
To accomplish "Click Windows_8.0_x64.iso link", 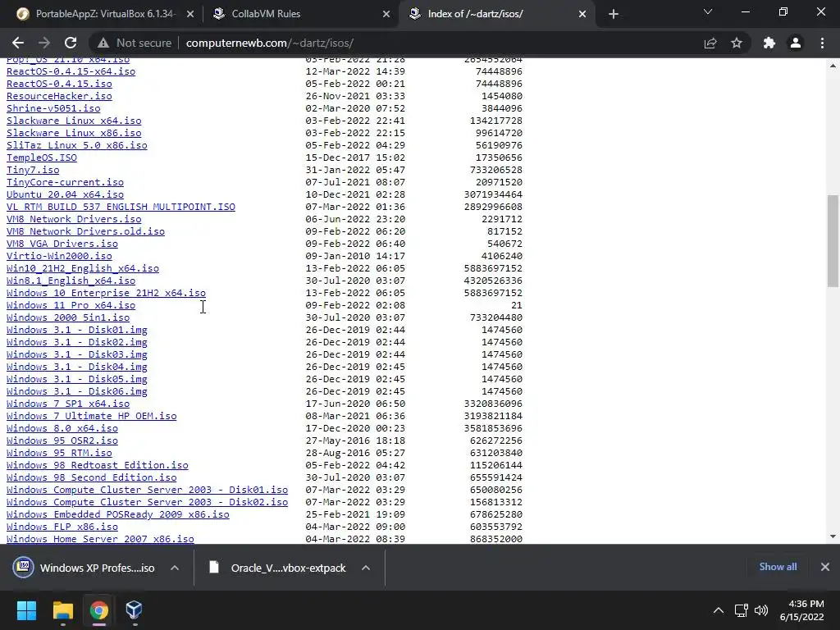I will click(x=62, y=428).
